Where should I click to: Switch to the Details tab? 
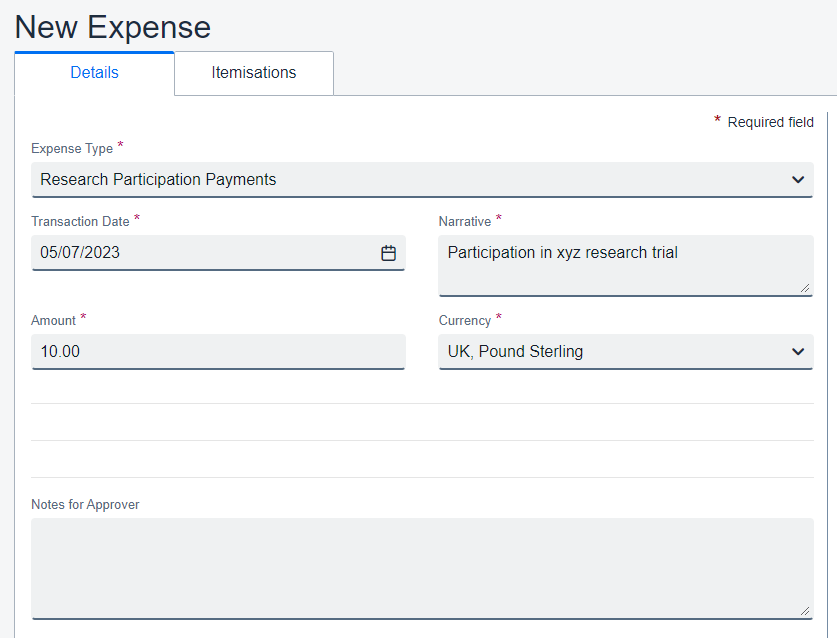click(94, 73)
